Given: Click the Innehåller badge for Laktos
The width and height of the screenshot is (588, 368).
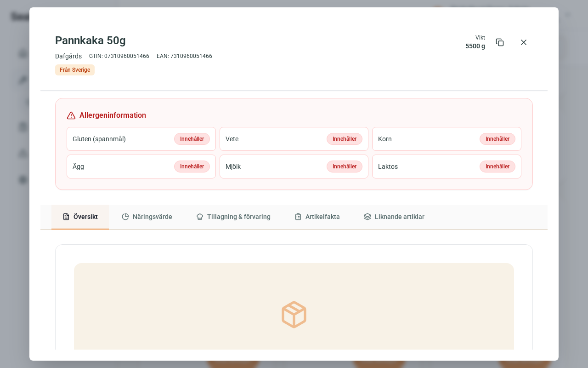Looking at the screenshot, I should pyautogui.click(x=498, y=167).
